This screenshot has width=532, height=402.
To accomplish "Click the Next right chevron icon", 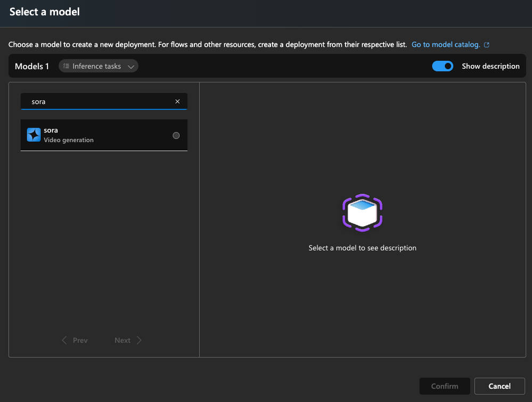I will click(x=139, y=340).
